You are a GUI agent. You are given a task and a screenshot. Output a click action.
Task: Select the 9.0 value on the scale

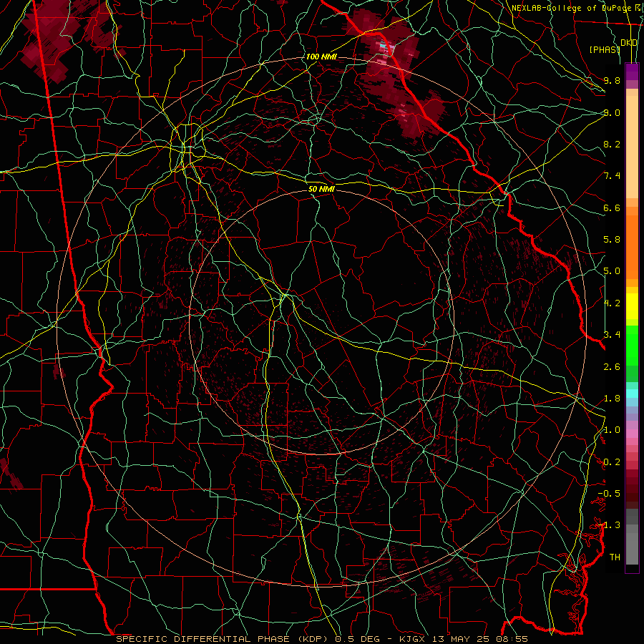[612, 112]
